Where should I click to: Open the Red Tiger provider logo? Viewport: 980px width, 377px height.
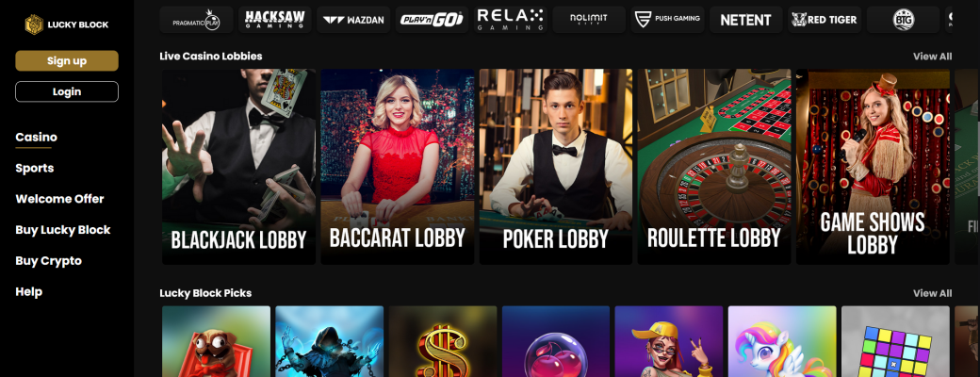coord(825,20)
